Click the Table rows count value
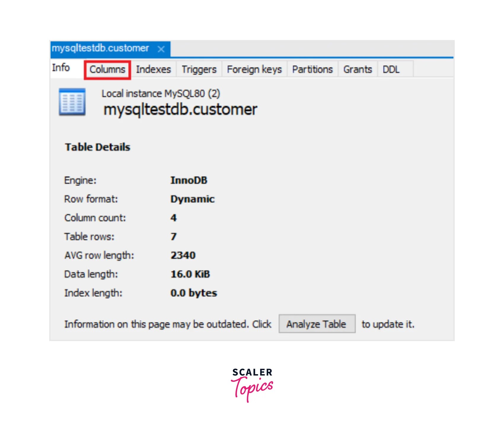This screenshot has height=432, width=504. [174, 236]
